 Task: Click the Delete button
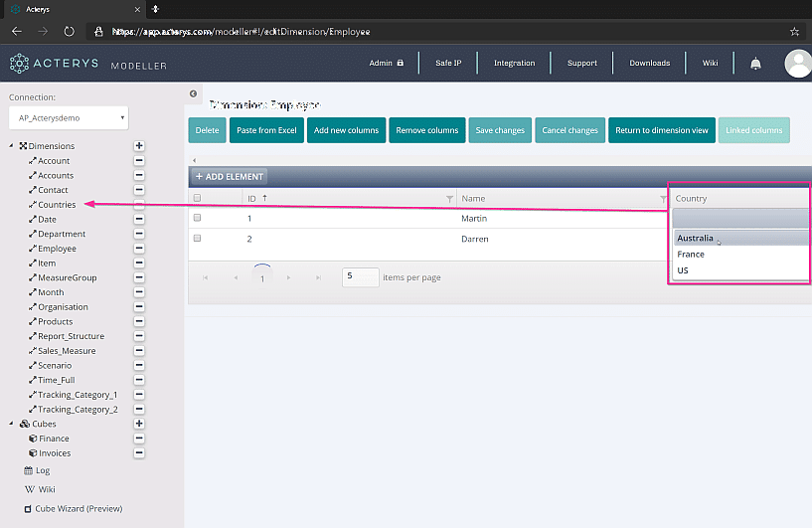[x=207, y=130]
